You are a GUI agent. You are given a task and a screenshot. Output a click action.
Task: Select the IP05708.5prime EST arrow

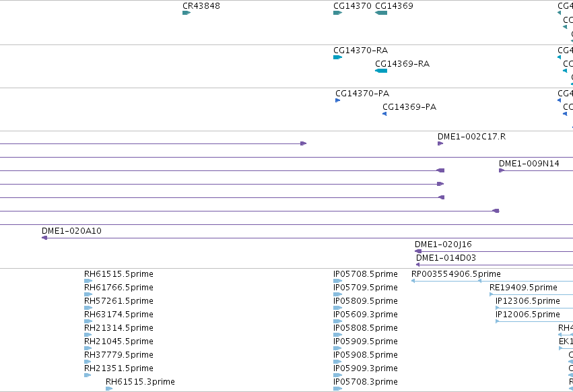(x=337, y=281)
